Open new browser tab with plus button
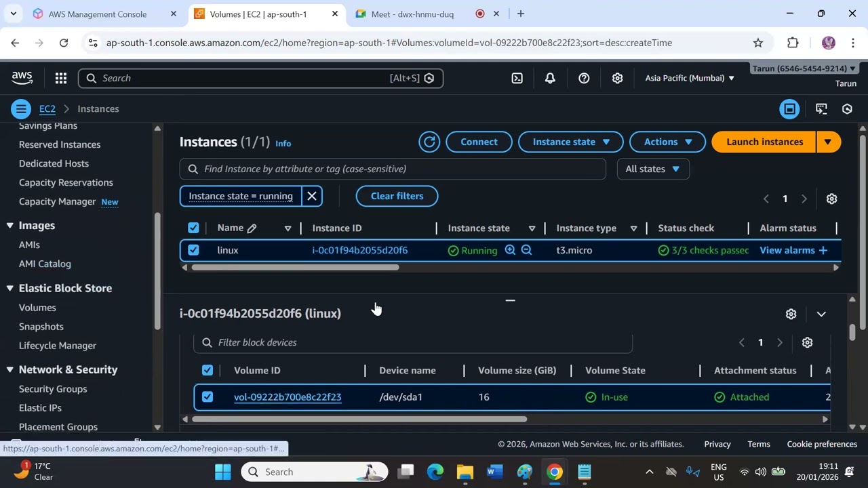Screen dimensions: 868x488 click(521, 14)
